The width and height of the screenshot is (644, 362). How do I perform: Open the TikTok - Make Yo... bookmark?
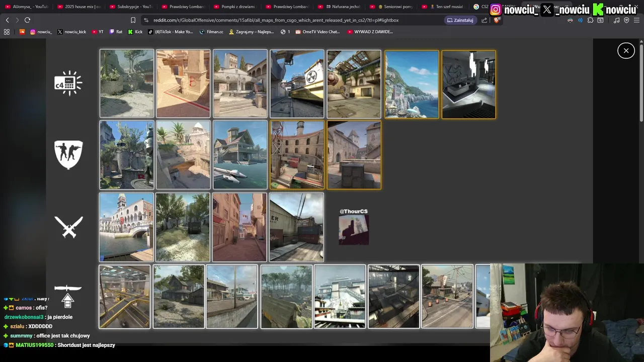[x=170, y=32]
